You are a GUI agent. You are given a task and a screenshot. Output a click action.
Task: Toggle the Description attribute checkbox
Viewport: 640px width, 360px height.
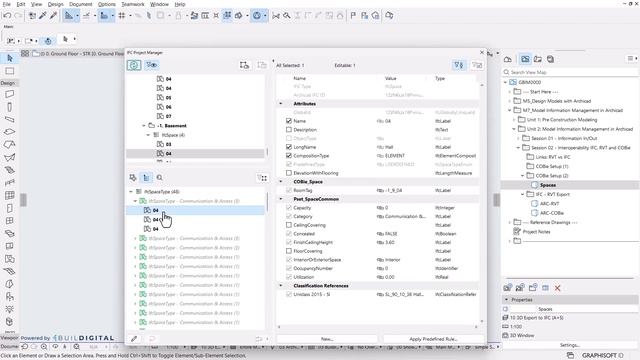coord(289,129)
